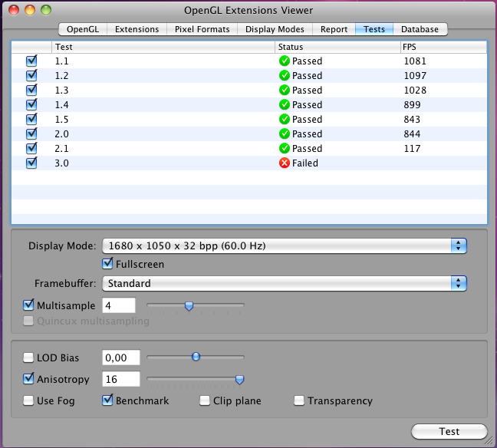This screenshot has width=497, height=448.
Task: Click the window resize grip corner
Action: click(489, 440)
